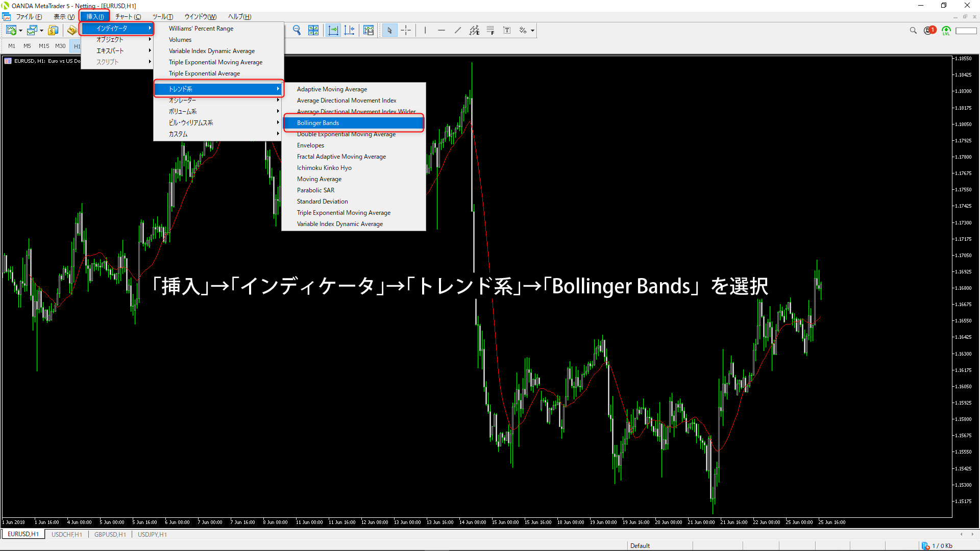Screen dimensions: 980x551
Task: Select Parabolic SAR from indicator list
Action: point(315,190)
